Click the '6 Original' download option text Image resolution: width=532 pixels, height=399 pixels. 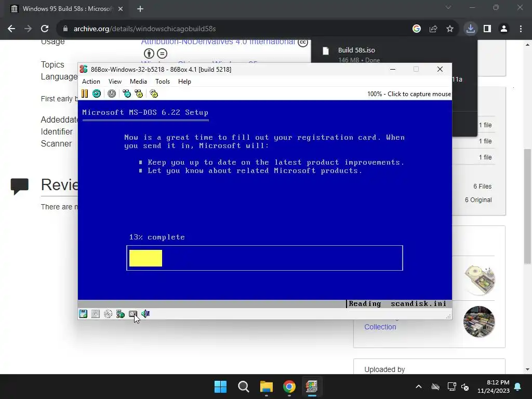point(478,200)
